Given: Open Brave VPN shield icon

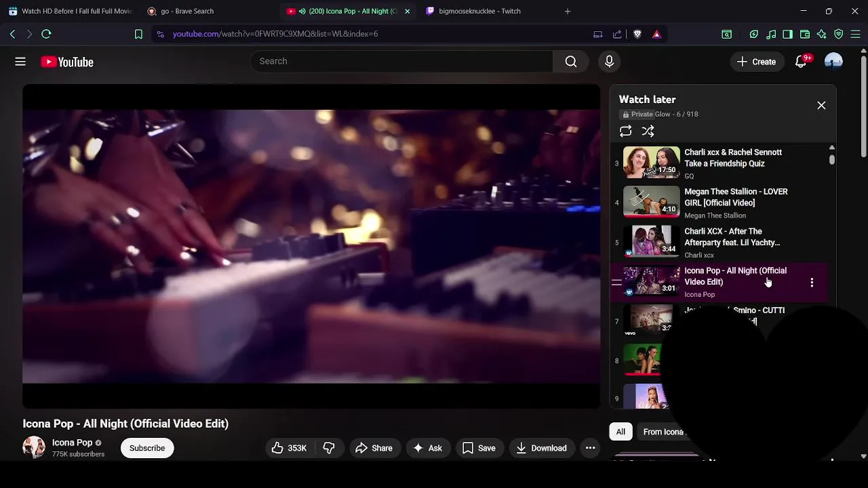Looking at the screenshot, I should tap(839, 34).
